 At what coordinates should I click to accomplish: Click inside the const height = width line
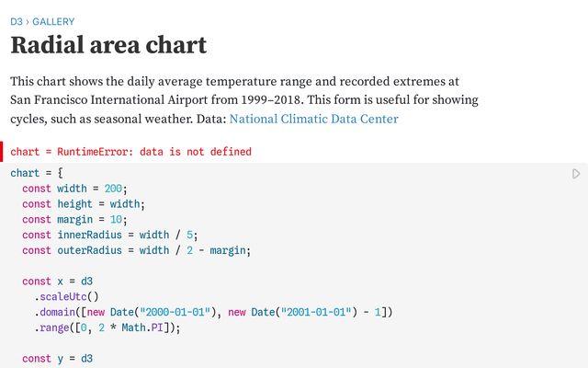pyautogui.click(x=84, y=204)
